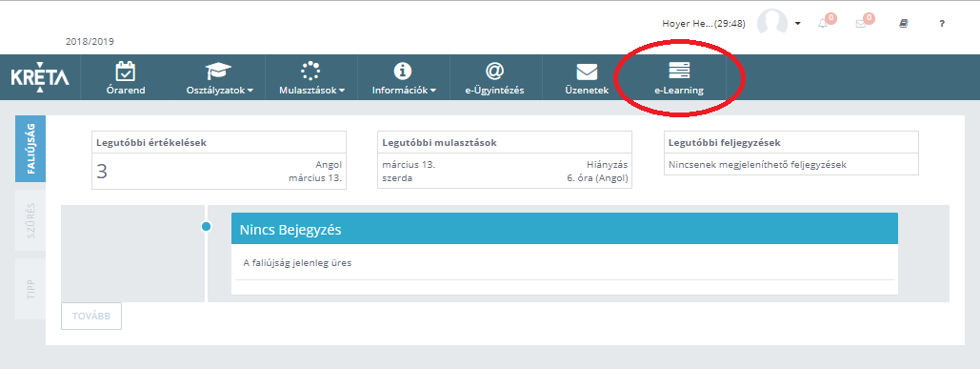Click the Mulasztások dotted circle icon
980x369 pixels.
coord(310,71)
